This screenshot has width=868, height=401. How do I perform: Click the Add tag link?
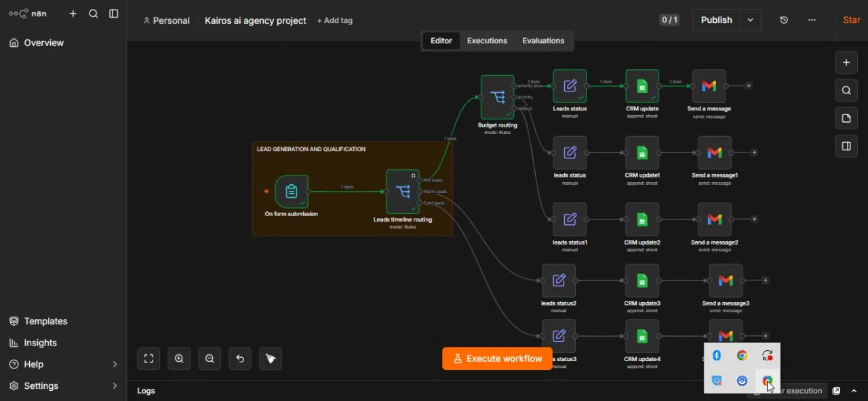click(x=335, y=20)
